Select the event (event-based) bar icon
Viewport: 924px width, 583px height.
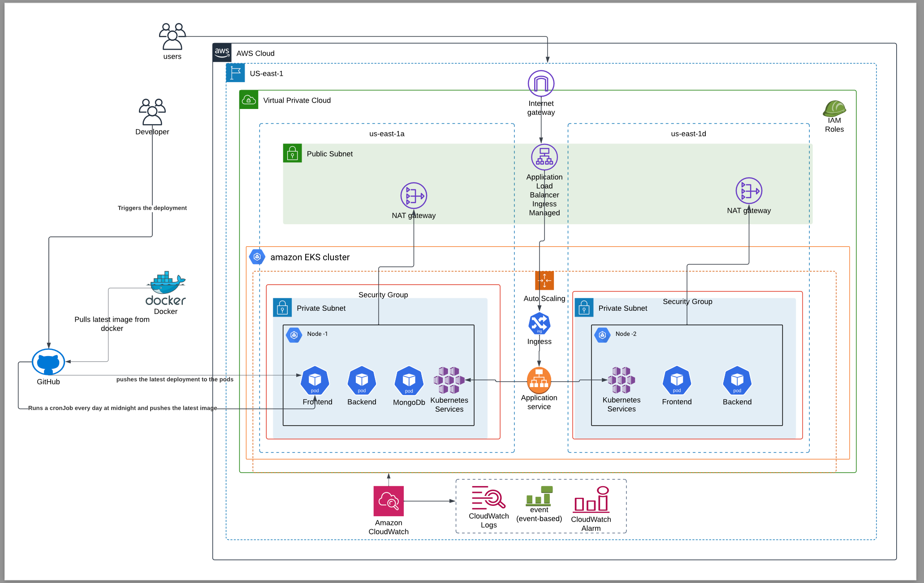coord(539,496)
